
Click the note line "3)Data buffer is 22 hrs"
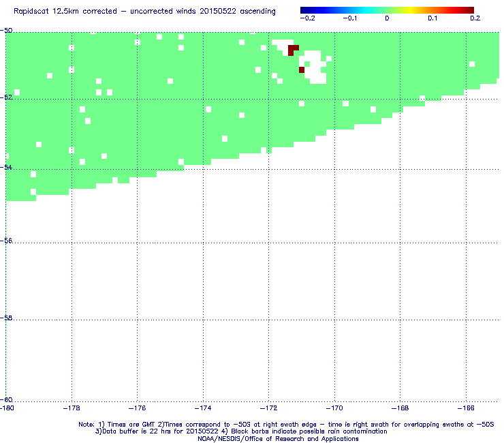tap(241, 431)
